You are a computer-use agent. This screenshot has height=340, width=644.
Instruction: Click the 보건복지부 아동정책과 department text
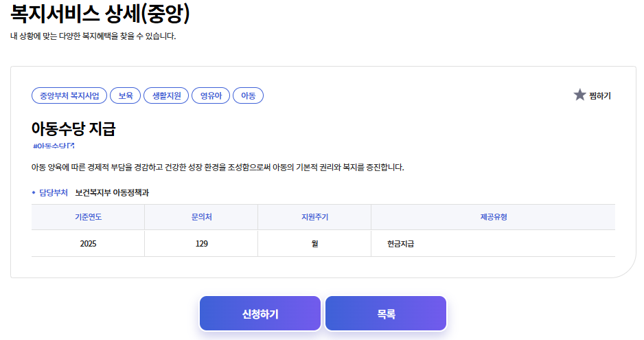(x=112, y=192)
